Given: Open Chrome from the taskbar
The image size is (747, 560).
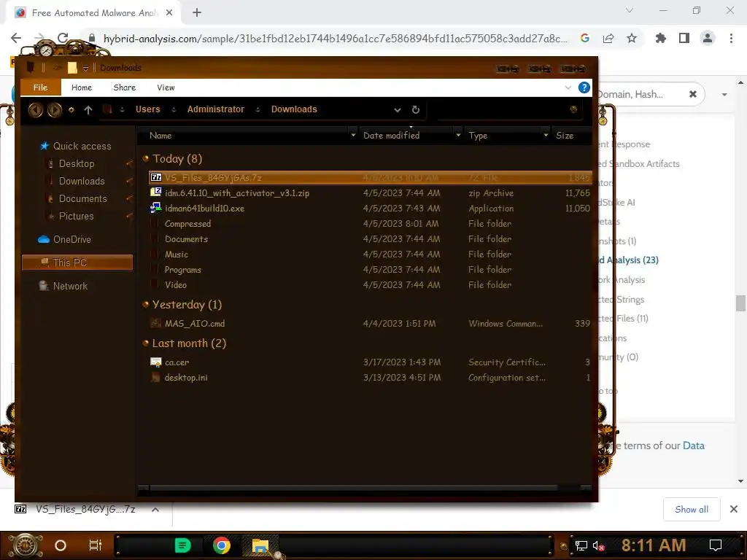Looking at the screenshot, I should coord(222,545).
